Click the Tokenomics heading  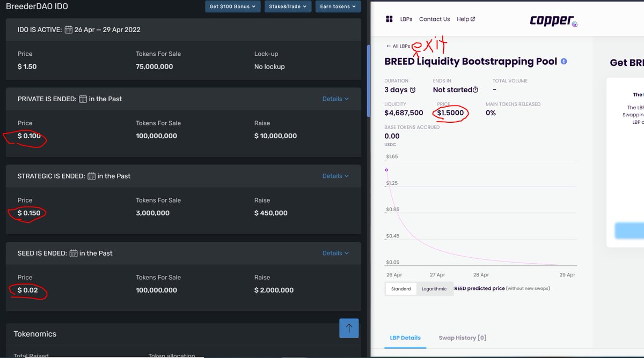point(35,334)
